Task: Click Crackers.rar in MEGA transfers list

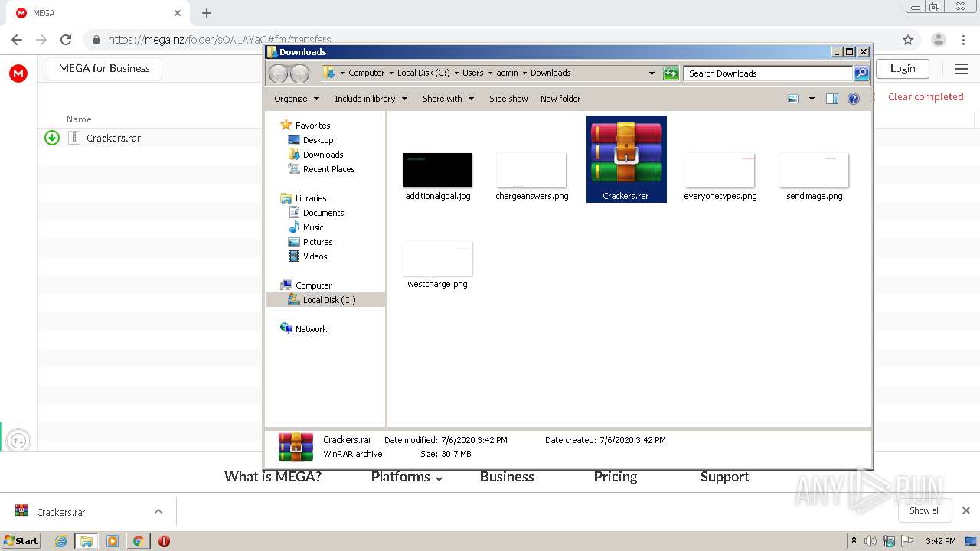Action: pyautogui.click(x=113, y=138)
